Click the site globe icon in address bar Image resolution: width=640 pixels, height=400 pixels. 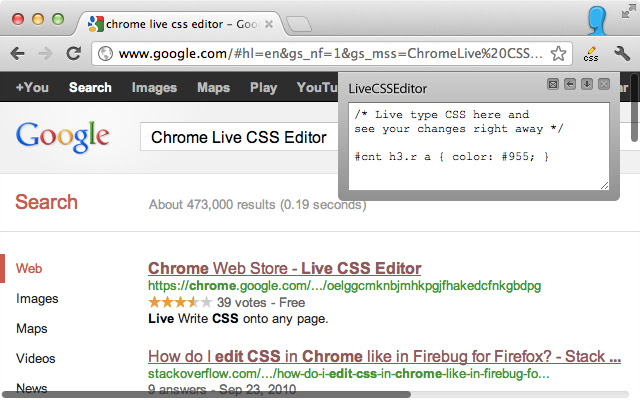[104, 53]
